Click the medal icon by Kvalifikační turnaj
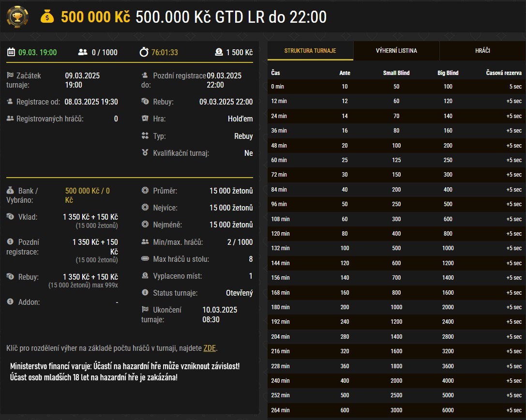Screen dimensions: 526x420 (145, 152)
